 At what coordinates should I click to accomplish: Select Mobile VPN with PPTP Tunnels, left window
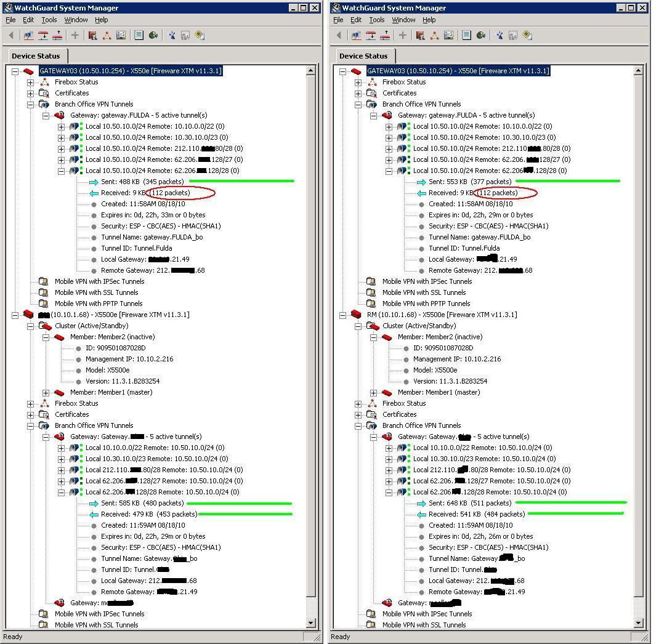99,304
